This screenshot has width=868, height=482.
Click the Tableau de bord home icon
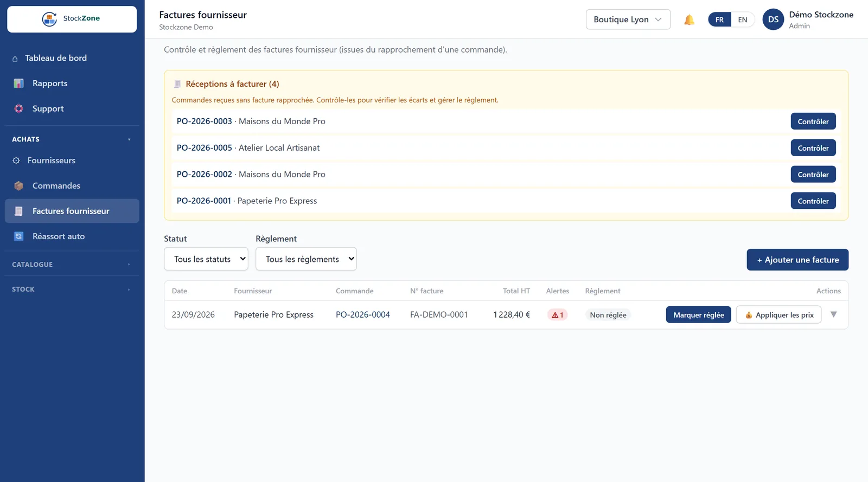(x=15, y=59)
